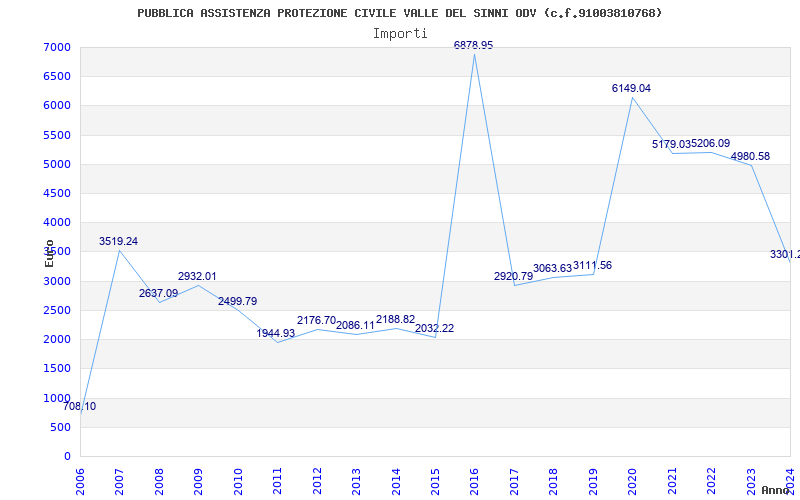The image size is (800, 500).
Task: Click the data label 2932.01
Action: (197, 276)
